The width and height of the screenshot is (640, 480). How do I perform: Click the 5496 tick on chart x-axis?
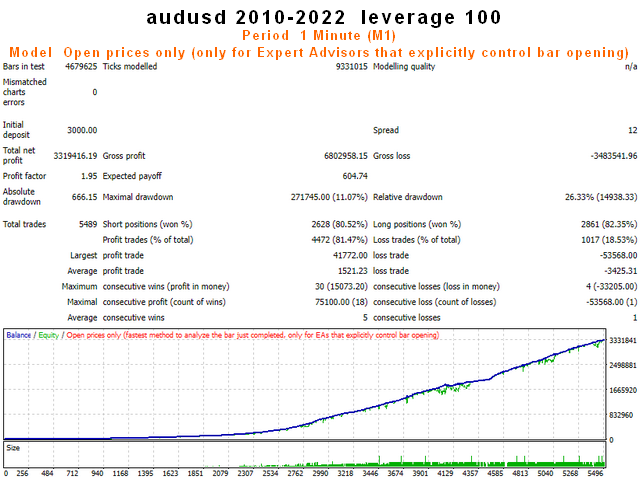[x=595, y=473]
